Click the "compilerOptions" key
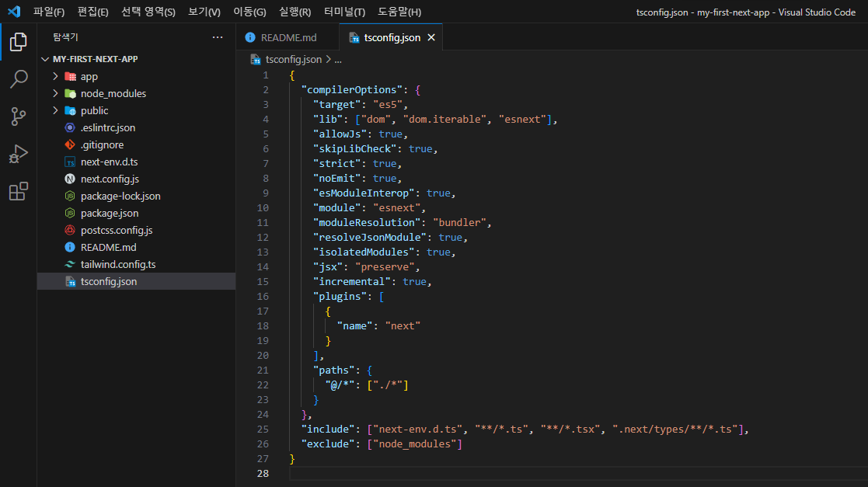868x487 pixels. click(x=352, y=89)
